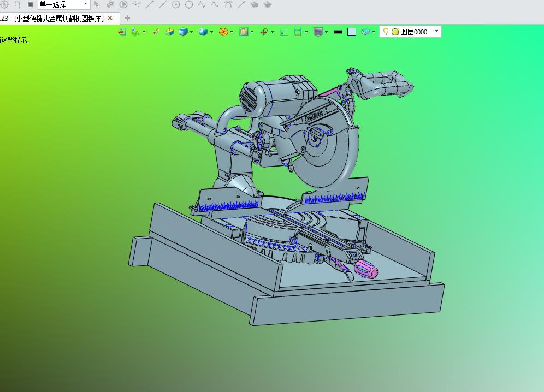The height and width of the screenshot is (392, 544).
Task: Click the blue cube standard view icon
Action: coord(203,32)
